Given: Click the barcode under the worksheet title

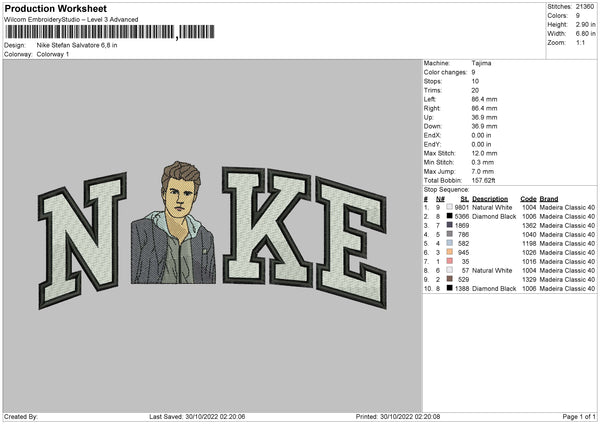Looking at the screenshot, I should (110, 32).
